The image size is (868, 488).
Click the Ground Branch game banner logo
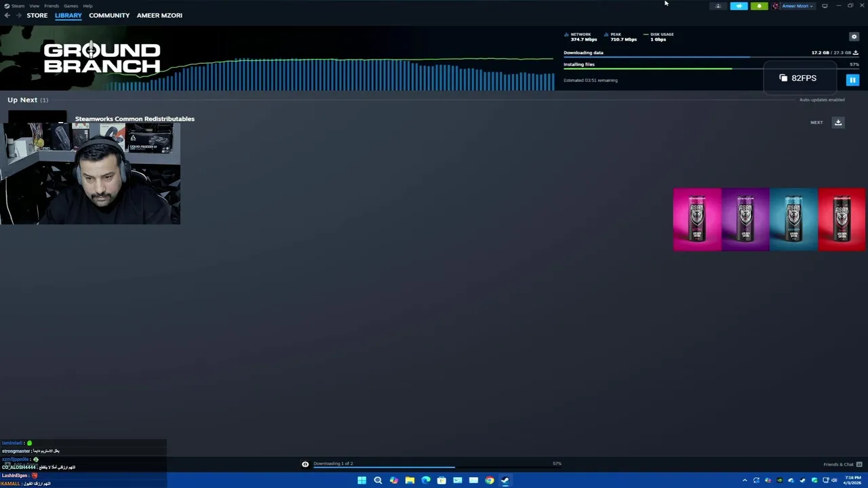102,58
